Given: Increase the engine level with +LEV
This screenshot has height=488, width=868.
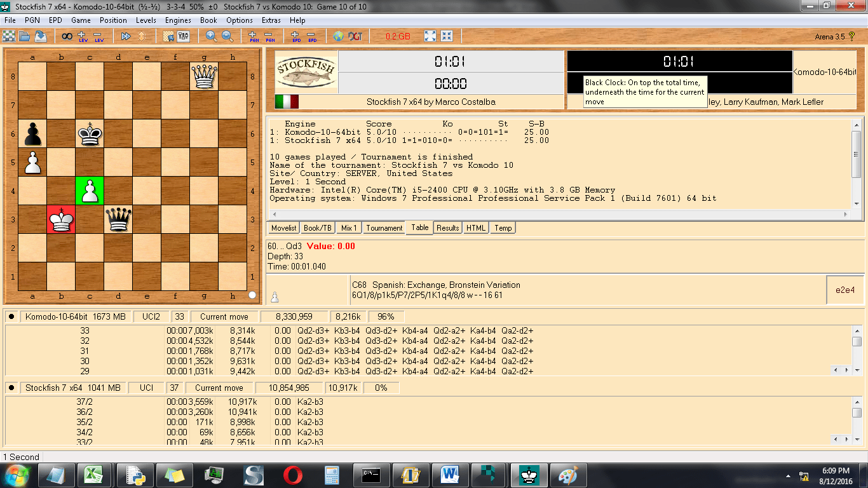Looking at the screenshot, I should 81,36.
